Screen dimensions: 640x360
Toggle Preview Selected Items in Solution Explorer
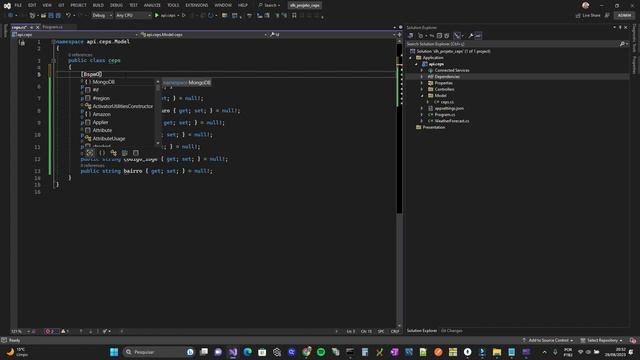[478, 36]
